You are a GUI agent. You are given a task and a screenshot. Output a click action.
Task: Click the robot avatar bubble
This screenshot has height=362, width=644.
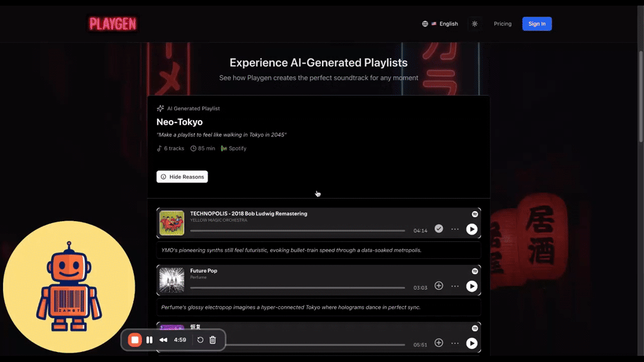(x=69, y=287)
